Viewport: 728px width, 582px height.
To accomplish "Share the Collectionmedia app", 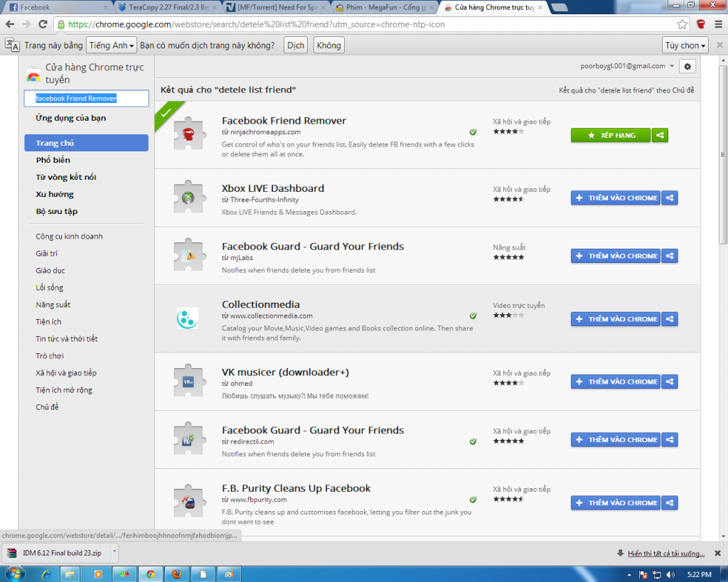I will 670,319.
